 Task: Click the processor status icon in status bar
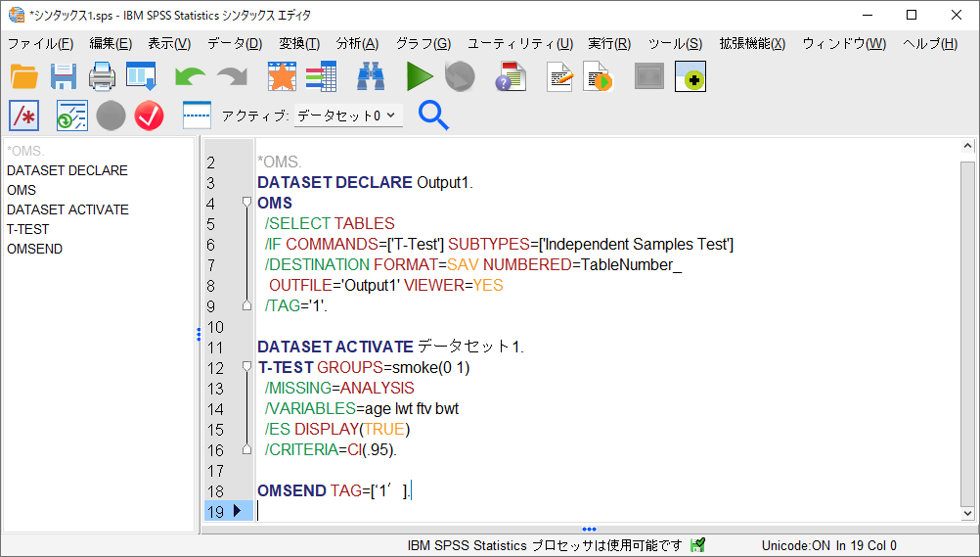(x=697, y=545)
